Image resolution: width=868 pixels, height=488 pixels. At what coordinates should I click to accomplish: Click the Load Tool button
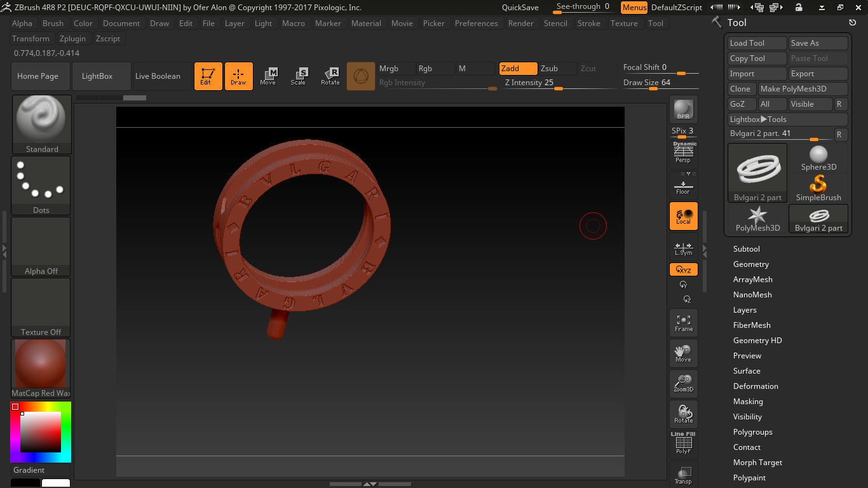coord(757,43)
